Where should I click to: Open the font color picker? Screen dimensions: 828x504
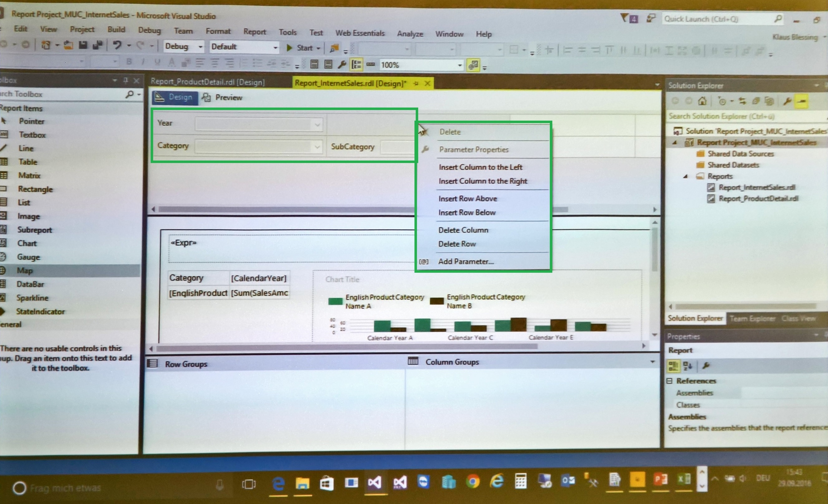click(x=172, y=62)
